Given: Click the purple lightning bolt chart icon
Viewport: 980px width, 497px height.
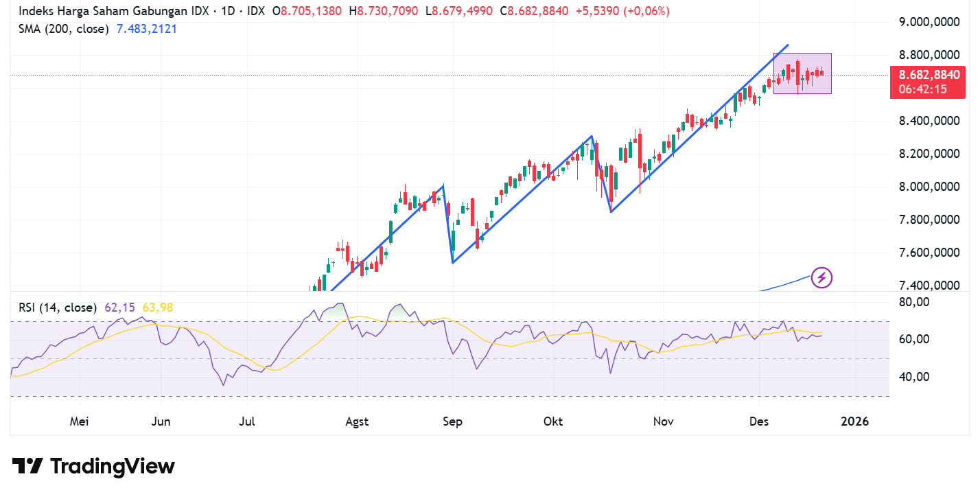Looking at the screenshot, I should point(821,279).
